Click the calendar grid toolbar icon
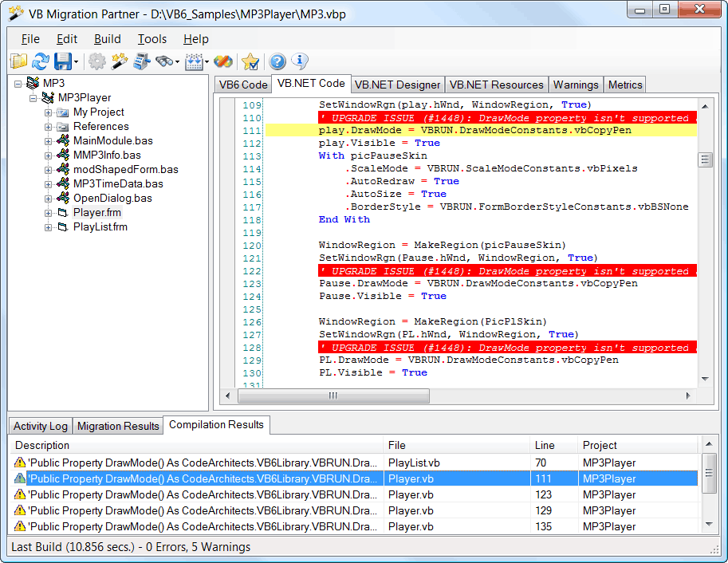The height and width of the screenshot is (563, 728). (194, 61)
